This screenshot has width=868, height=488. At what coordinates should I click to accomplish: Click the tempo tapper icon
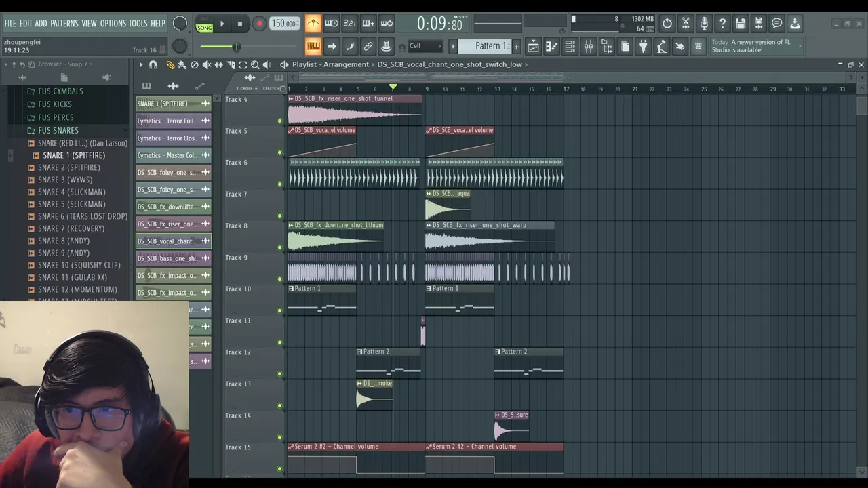click(x=662, y=46)
